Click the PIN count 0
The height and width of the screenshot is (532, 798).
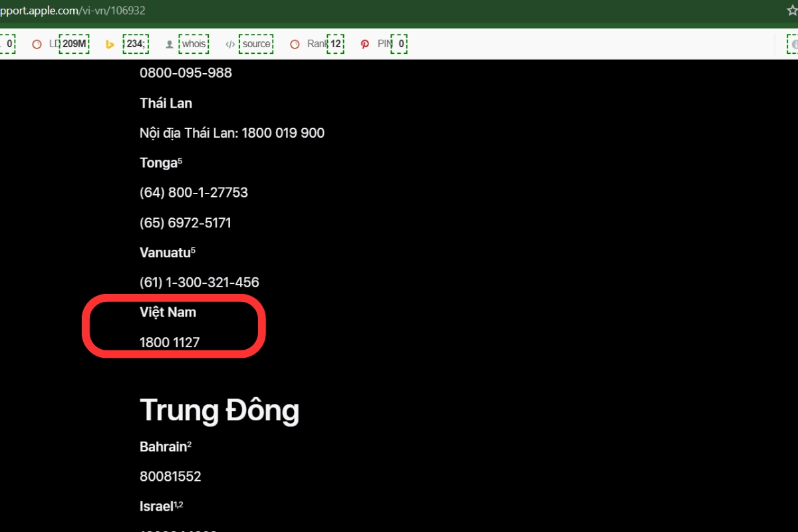coord(400,45)
